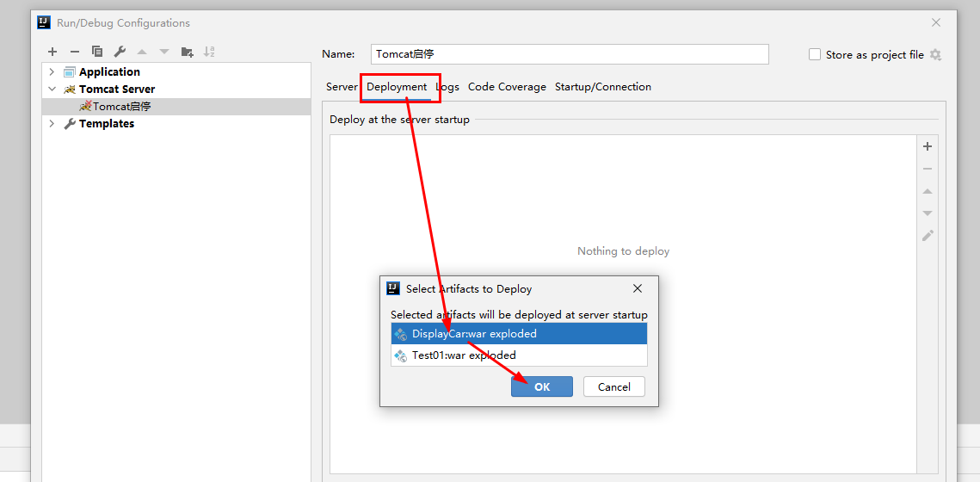The height and width of the screenshot is (482, 980).
Task: Click the IntelliJ logo in Run/Debug title bar
Action: [44, 22]
